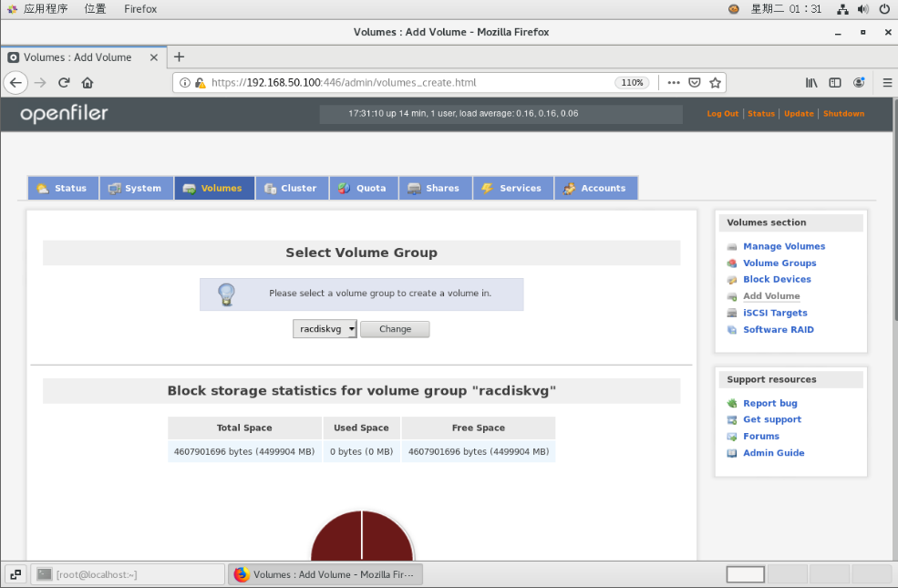
Task: Click the show desktop icon in bottom panel
Action: click(x=15, y=574)
